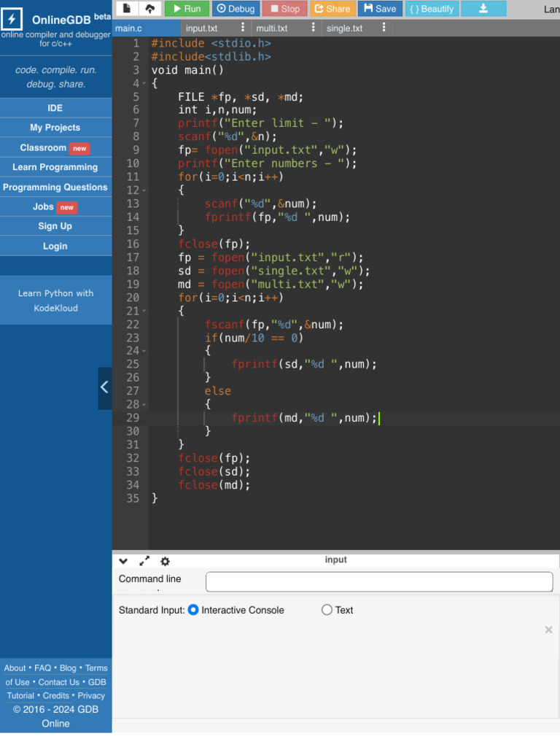Viewport: 560px width, 747px height.
Task: Open the Privacy link
Action: coord(91,696)
